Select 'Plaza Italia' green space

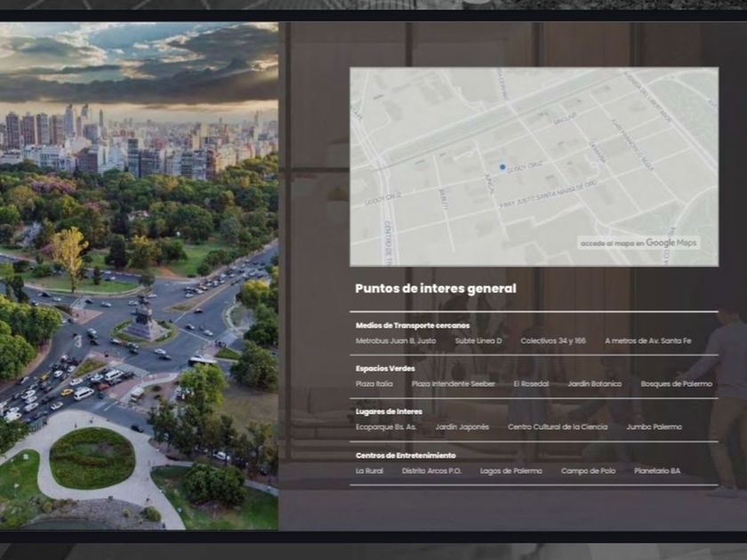pos(373,384)
